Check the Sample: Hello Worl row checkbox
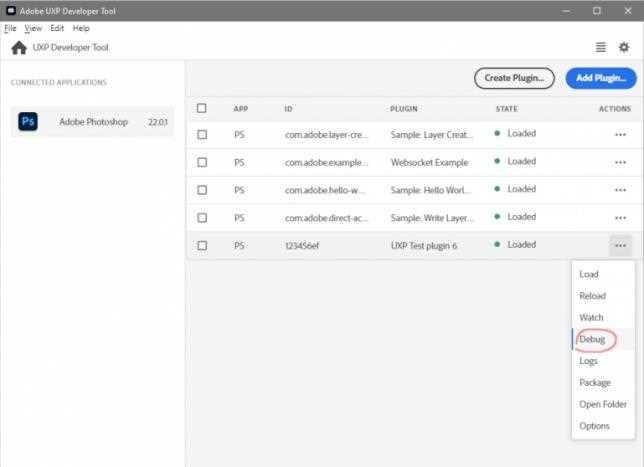644x467 pixels. tap(202, 190)
